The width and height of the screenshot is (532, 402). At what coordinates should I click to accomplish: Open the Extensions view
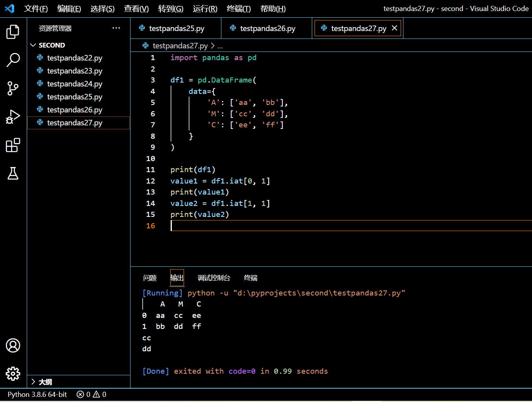pyautogui.click(x=13, y=145)
